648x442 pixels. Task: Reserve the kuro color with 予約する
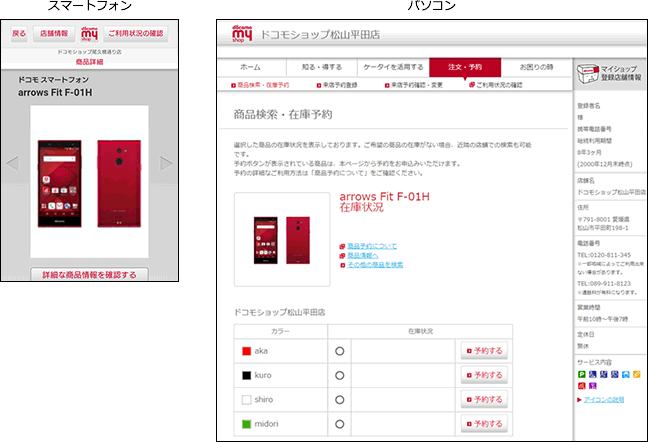click(x=484, y=375)
